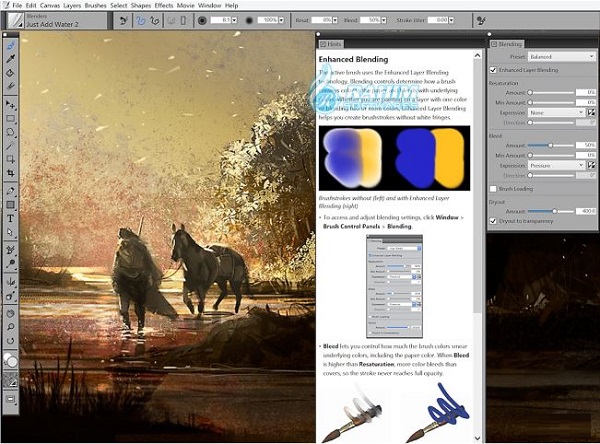
Task: Open the File menu
Action: pos(17,5)
